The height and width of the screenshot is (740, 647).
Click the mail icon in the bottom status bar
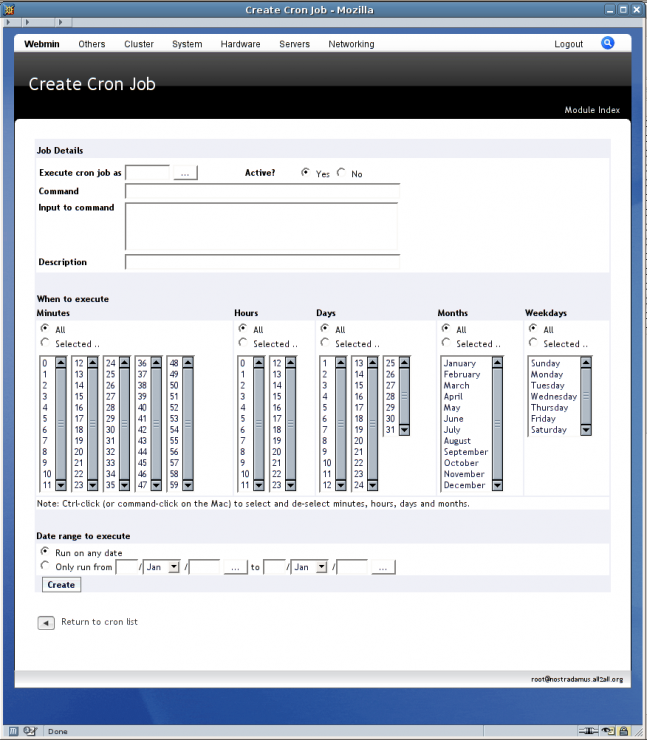click(30, 731)
